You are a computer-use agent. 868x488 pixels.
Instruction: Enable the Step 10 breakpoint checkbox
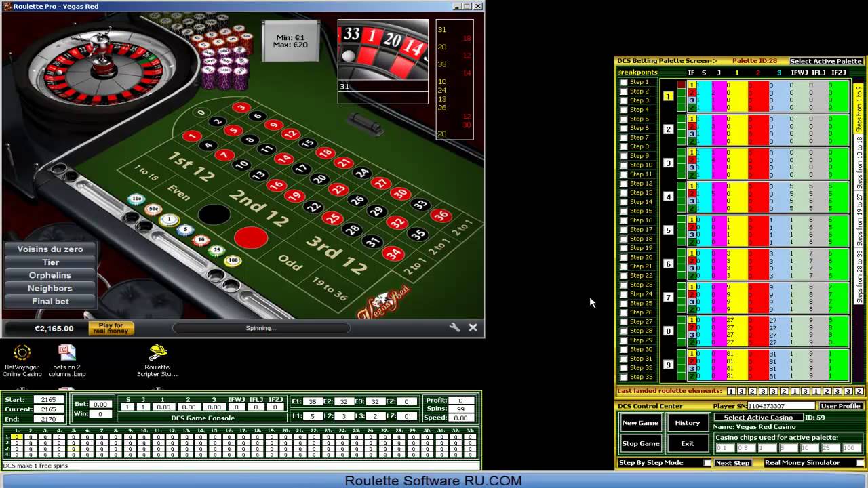coord(624,165)
